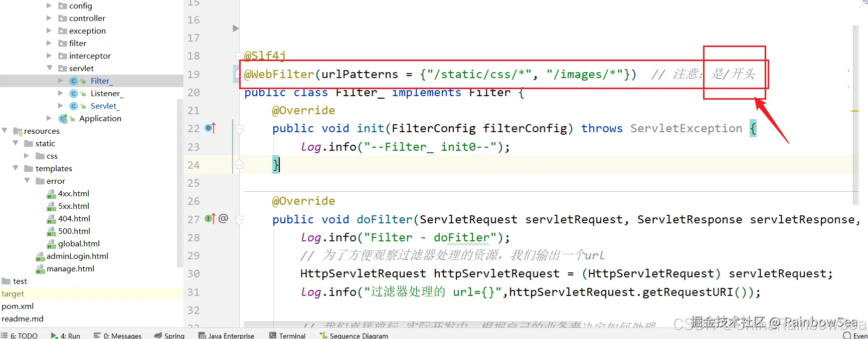Open manage.html file
Screen dimensions: 868x339
[70, 268]
